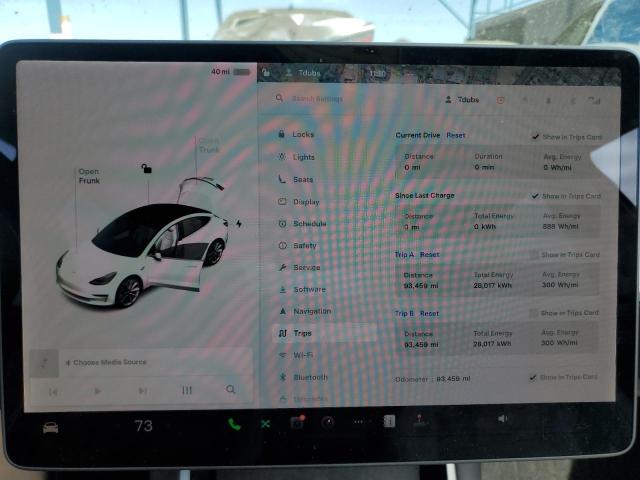Select the Trips menu item
640x480 pixels.
(x=324, y=333)
